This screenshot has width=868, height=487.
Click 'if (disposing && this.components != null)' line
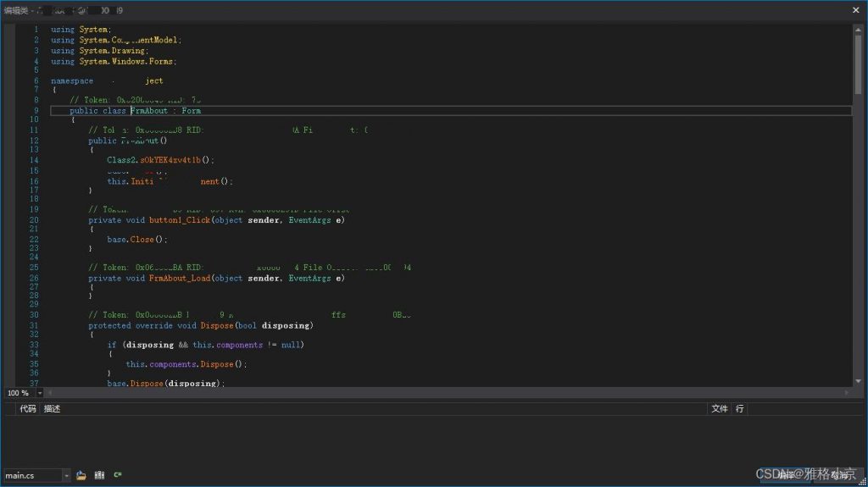click(205, 345)
